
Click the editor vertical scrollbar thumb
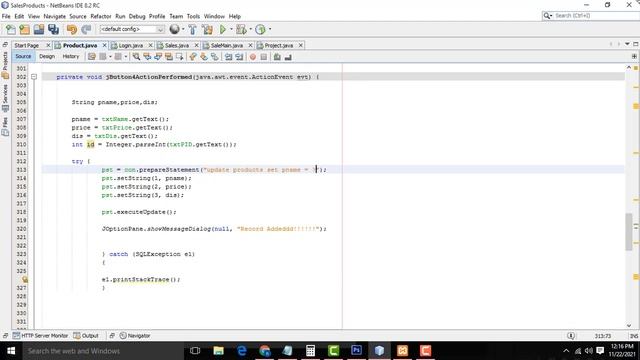coord(629,231)
